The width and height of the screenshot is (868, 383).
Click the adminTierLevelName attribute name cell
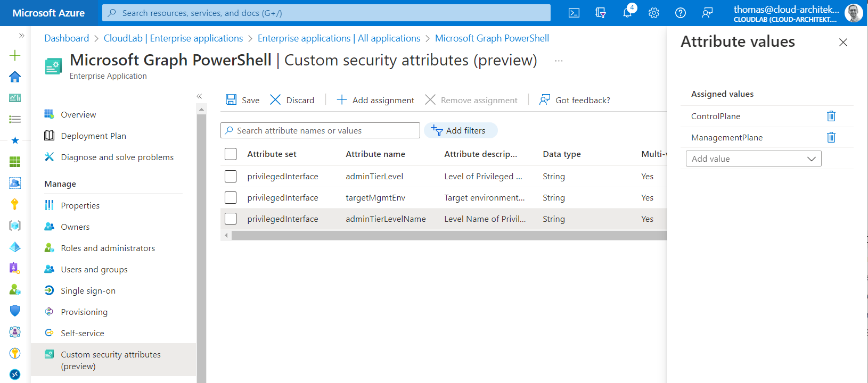click(x=386, y=219)
